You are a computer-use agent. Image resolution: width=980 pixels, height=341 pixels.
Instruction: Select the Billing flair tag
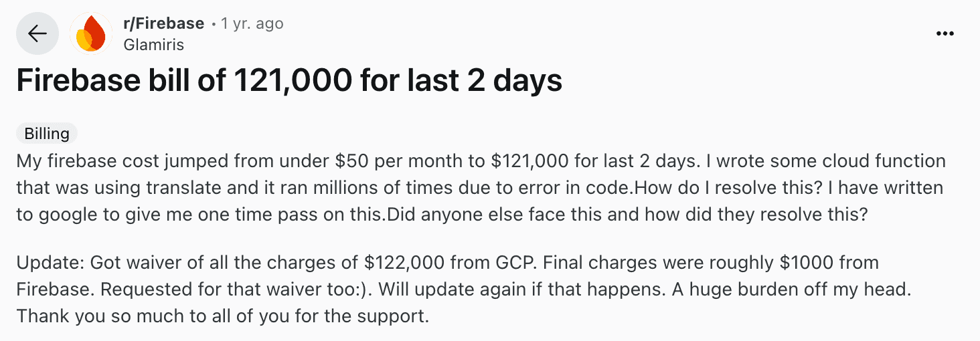[x=47, y=134]
